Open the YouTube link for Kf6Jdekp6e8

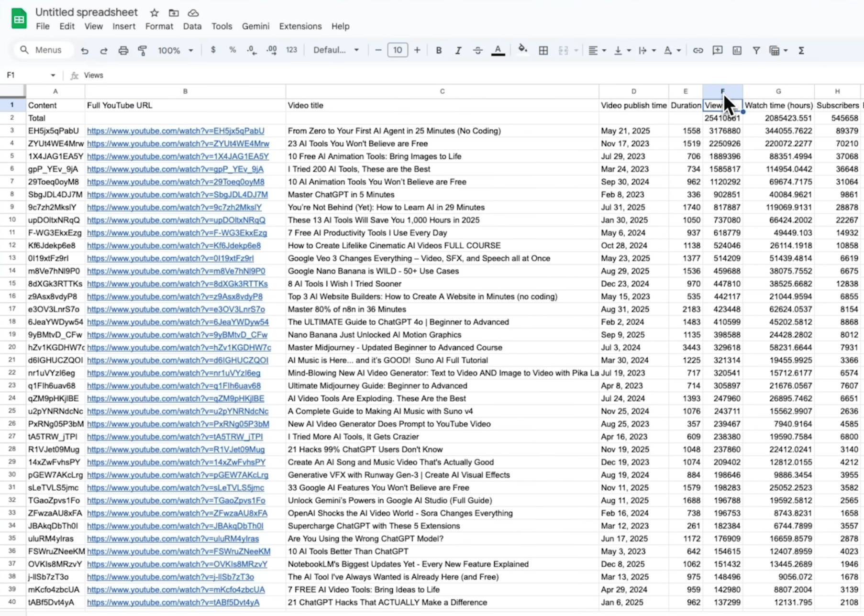coord(174,245)
